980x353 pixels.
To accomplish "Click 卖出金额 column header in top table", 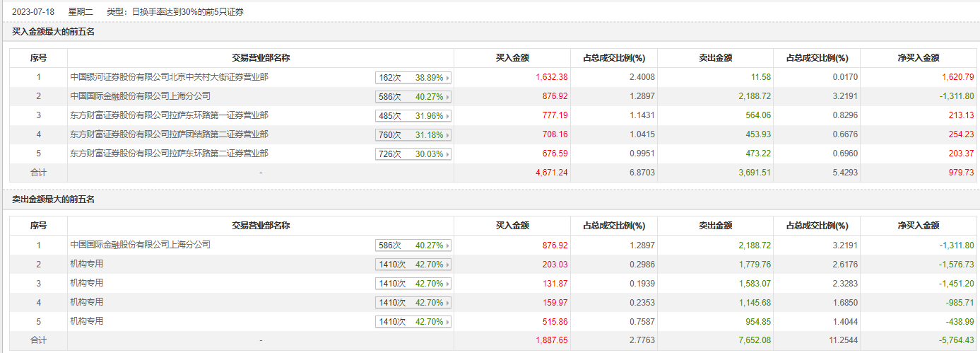I will click(x=716, y=58).
